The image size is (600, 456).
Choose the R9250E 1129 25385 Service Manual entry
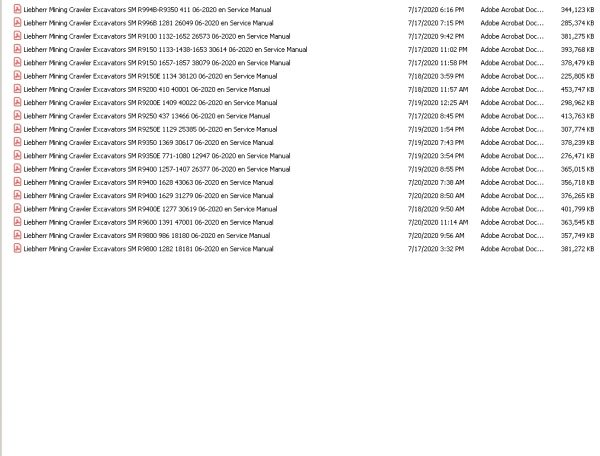[x=150, y=129]
